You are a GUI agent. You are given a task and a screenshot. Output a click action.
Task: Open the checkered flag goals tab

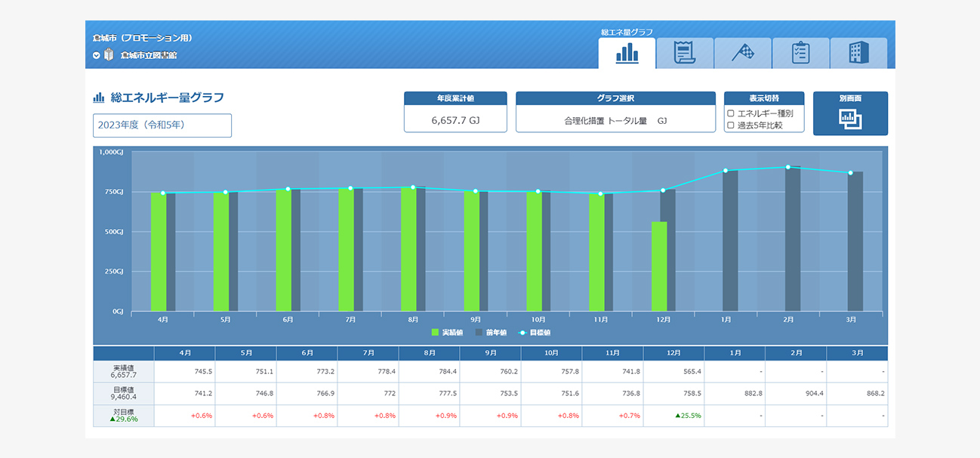(742, 53)
